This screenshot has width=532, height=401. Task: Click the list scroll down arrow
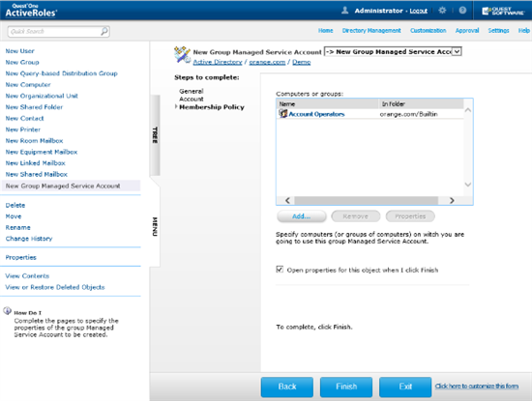[468, 185]
